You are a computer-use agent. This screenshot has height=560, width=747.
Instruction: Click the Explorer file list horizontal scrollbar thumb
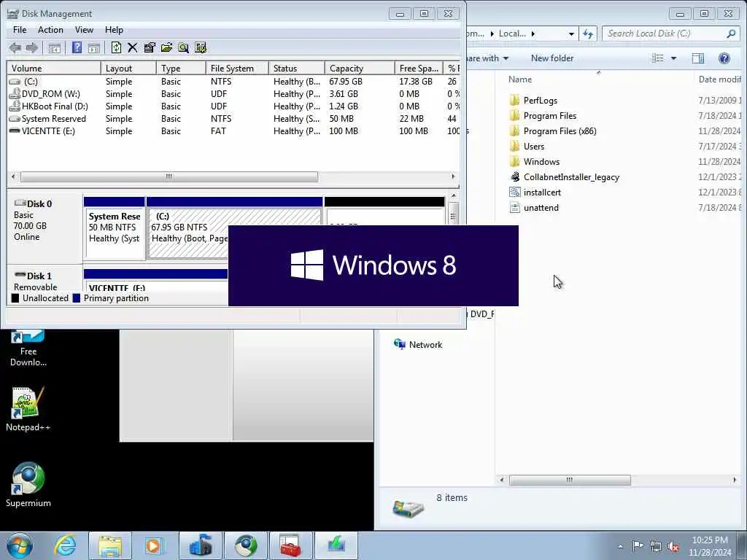pos(570,480)
